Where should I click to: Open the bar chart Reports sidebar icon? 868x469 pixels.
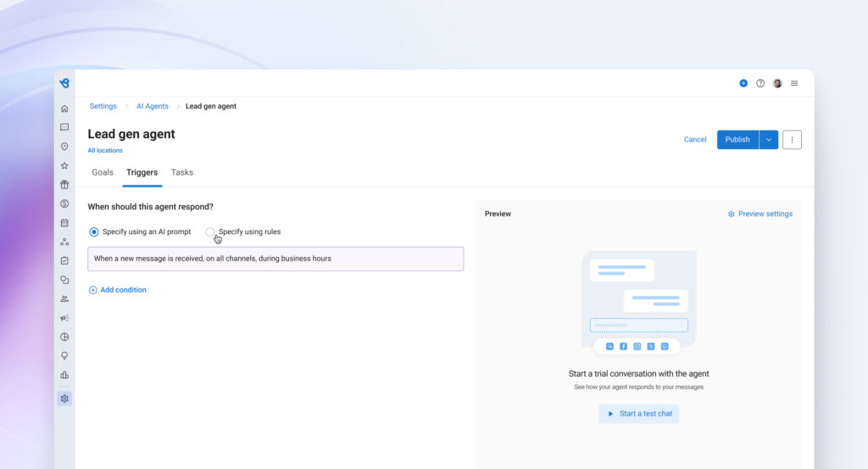64,375
